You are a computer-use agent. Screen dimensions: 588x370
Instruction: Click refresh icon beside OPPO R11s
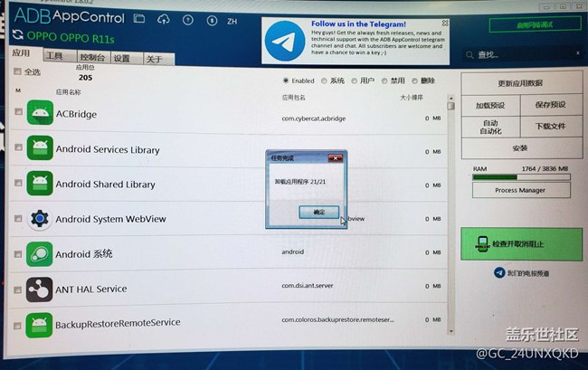pos(18,36)
